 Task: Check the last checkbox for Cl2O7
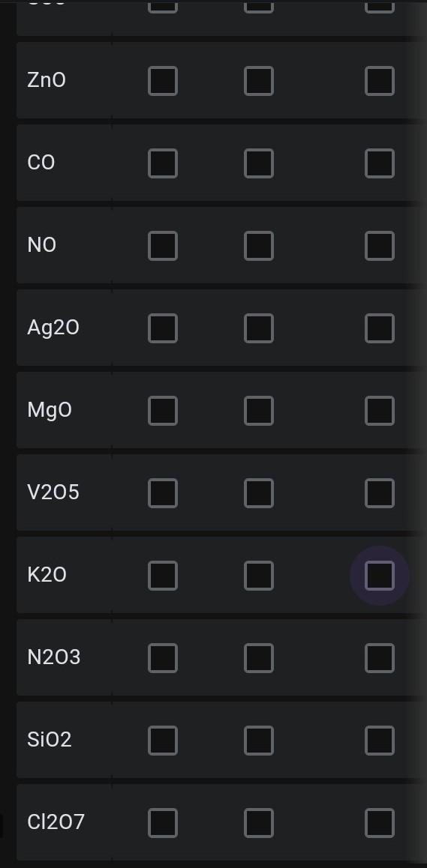pyautogui.click(x=380, y=823)
